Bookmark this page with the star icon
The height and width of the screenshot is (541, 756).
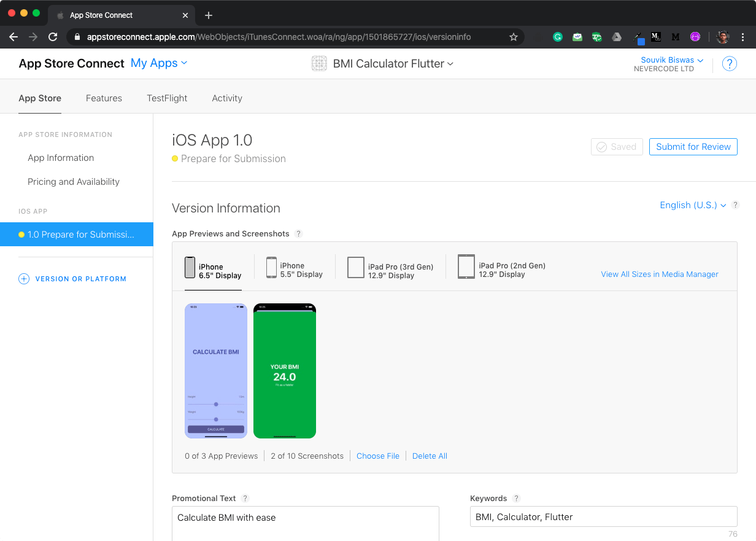(514, 37)
